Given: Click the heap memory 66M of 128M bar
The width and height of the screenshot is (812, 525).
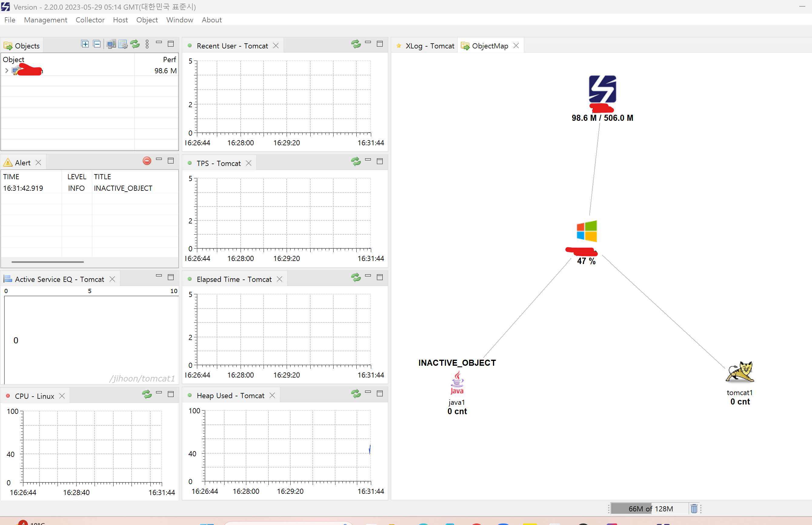Looking at the screenshot, I should 650,509.
